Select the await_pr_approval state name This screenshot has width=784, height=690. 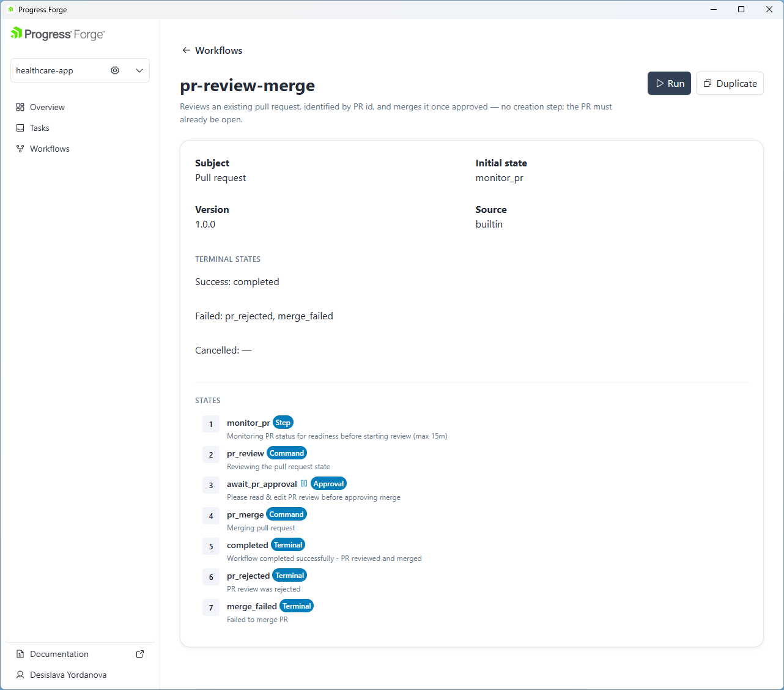tap(262, 484)
